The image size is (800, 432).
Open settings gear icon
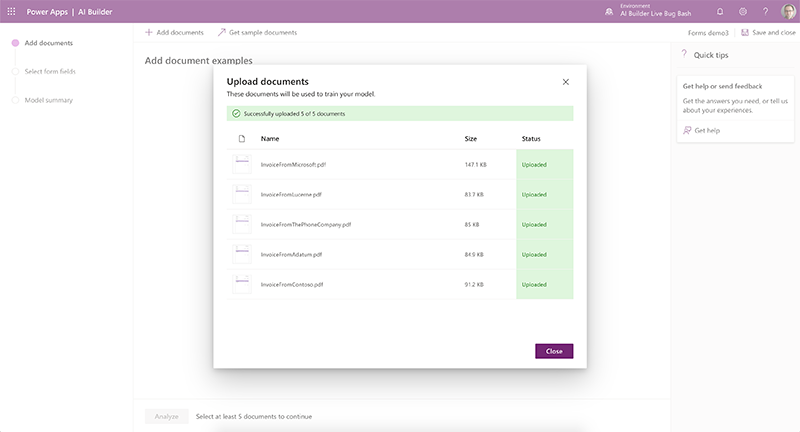pyautogui.click(x=743, y=11)
